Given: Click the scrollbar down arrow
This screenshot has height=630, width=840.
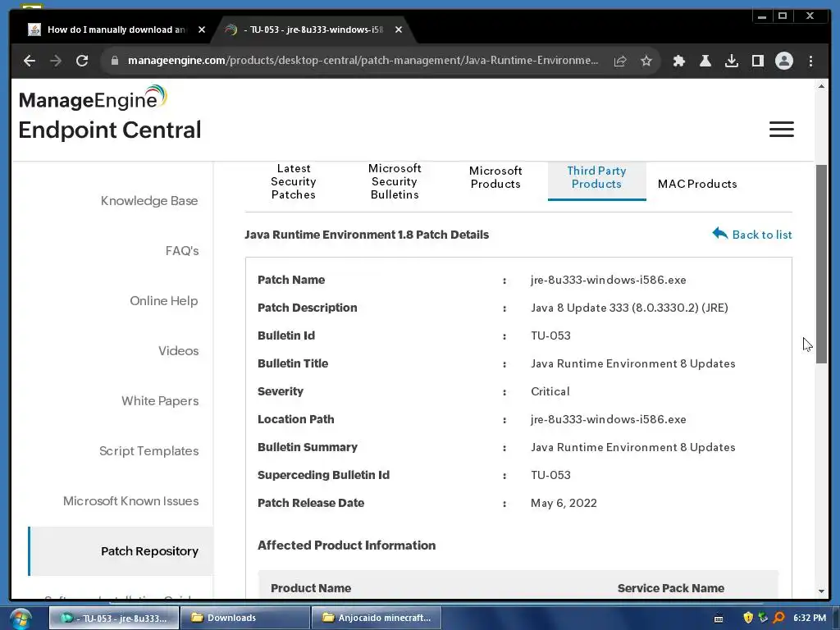Looking at the screenshot, I should [820, 591].
